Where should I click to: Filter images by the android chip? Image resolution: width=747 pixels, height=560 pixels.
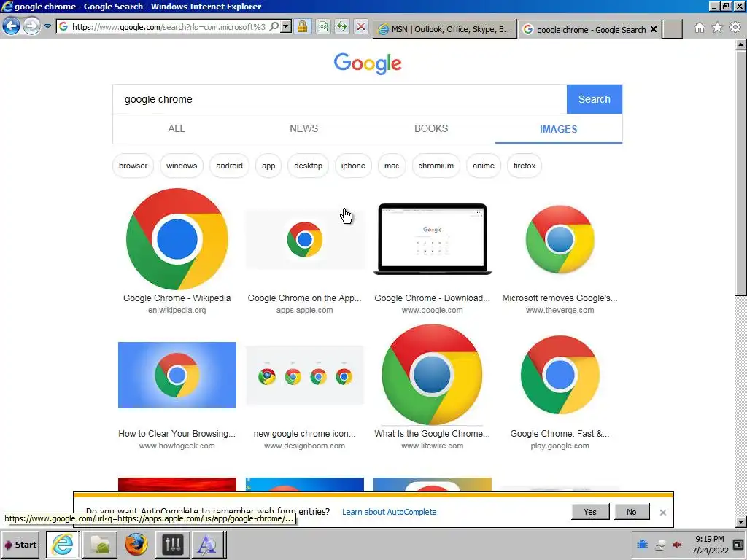(229, 166)
